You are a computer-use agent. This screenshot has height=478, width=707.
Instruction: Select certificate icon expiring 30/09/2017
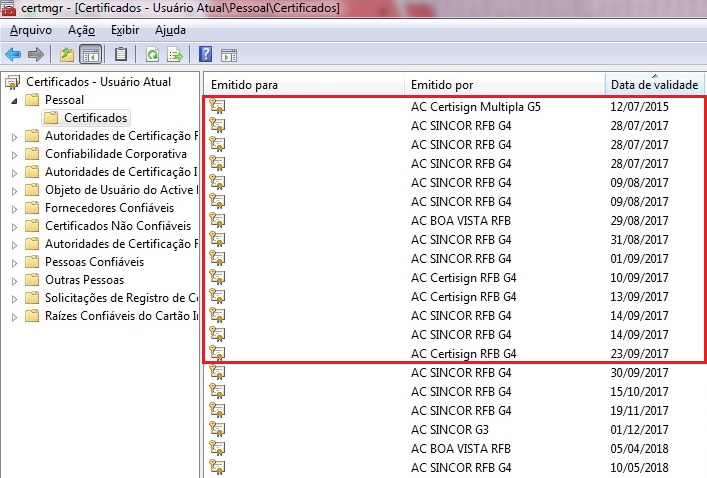217,372
